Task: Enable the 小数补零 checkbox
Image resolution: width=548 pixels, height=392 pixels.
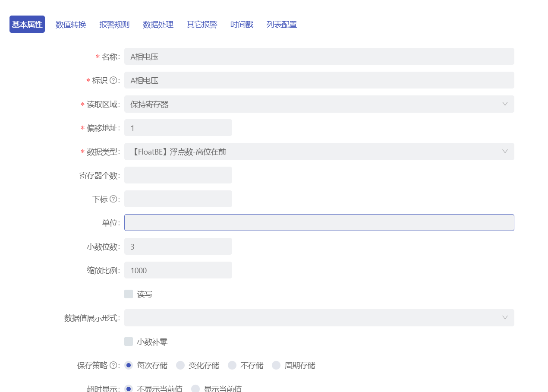Action: [x=129, y=341]
